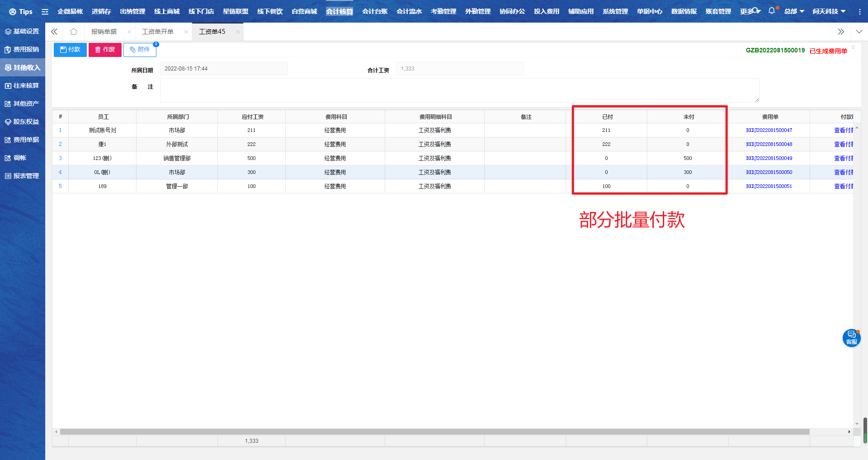Click the home icon in the tab bar
The width and height of the screenshot is (868, 460).
click(x=74, y=32)
